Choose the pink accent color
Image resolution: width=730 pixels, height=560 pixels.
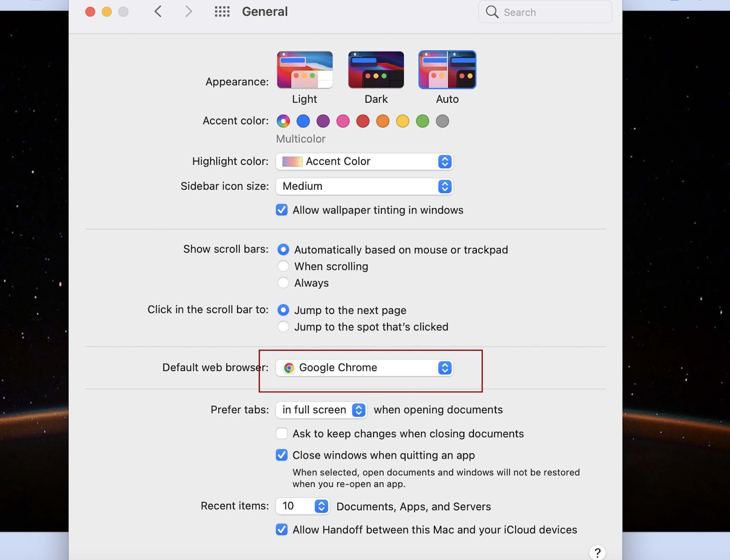(x=343, y=121)
